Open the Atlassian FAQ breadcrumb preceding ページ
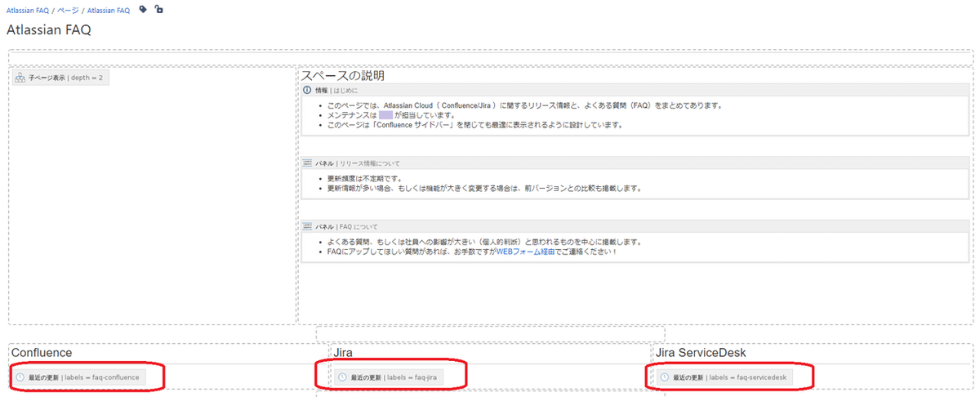980x397 pixels. [x=28, y=11]
